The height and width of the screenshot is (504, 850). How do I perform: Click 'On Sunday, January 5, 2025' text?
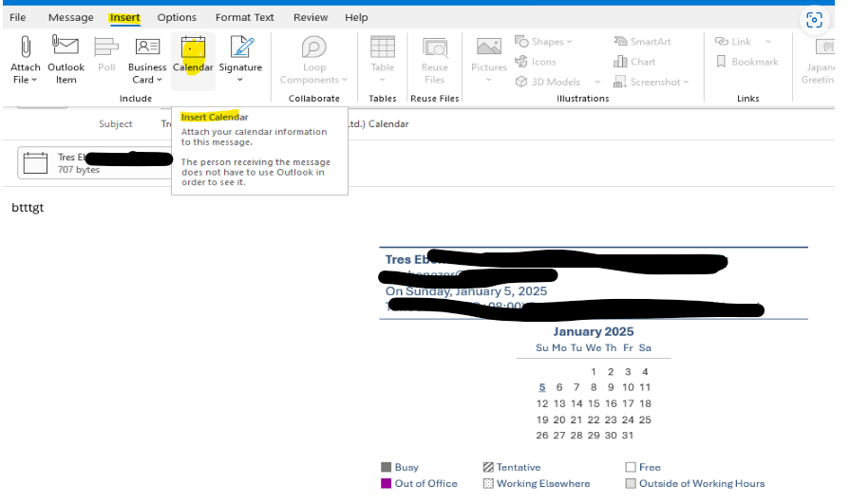pos(466,291)
